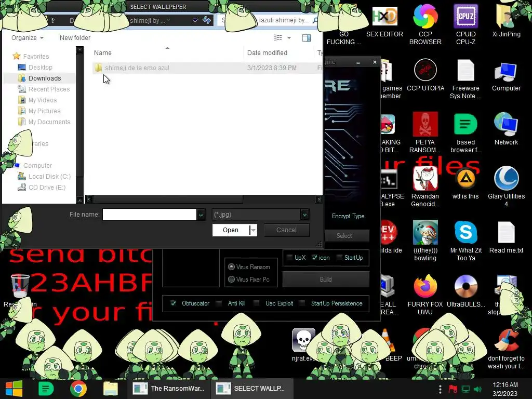Toggle the preview pane button
Screen dimensions: 532x399
coord(307,37)
